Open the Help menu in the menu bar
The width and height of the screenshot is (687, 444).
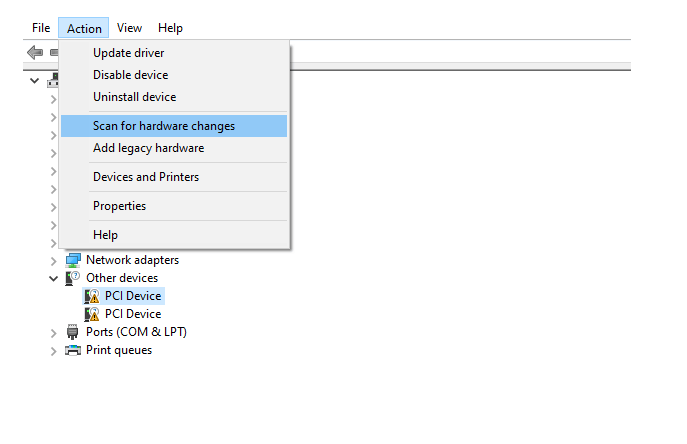pos(170,28)
